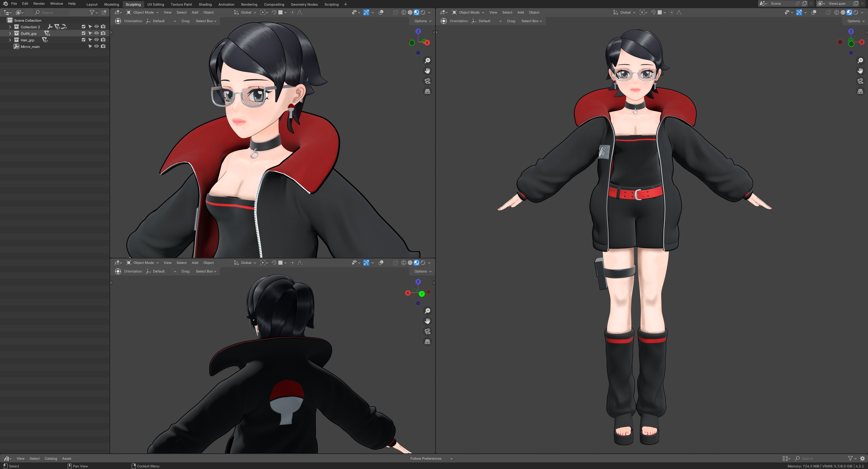Toggle X-ray in right viewport header
Viewport: 868px width, 469px height.
[828, 12]
